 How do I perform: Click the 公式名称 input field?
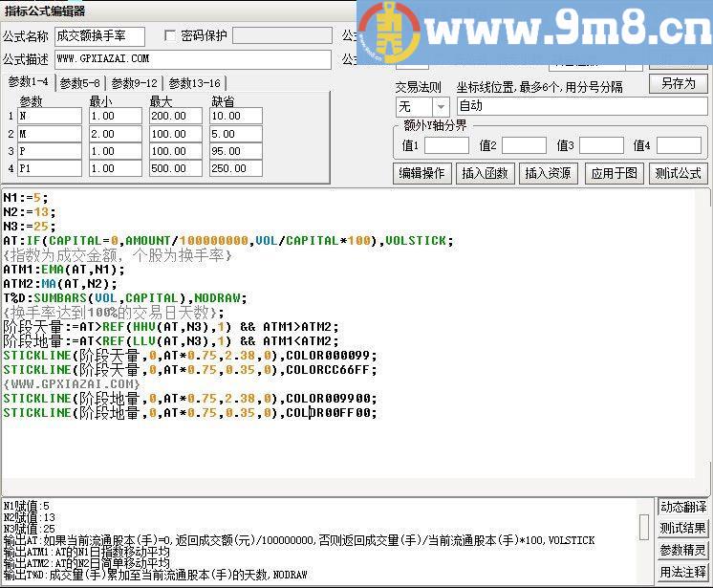[x=99, y=36]
